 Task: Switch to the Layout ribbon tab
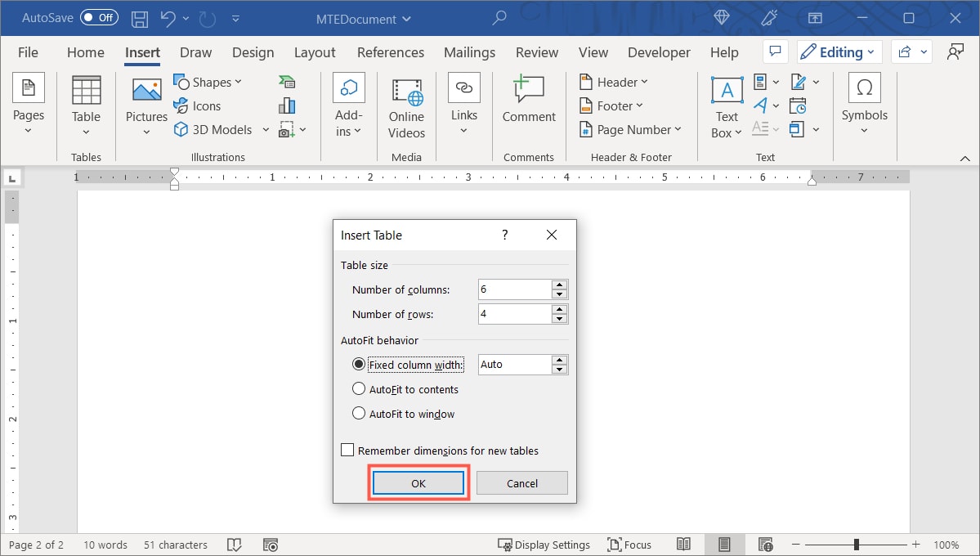(x=314, y=52)
